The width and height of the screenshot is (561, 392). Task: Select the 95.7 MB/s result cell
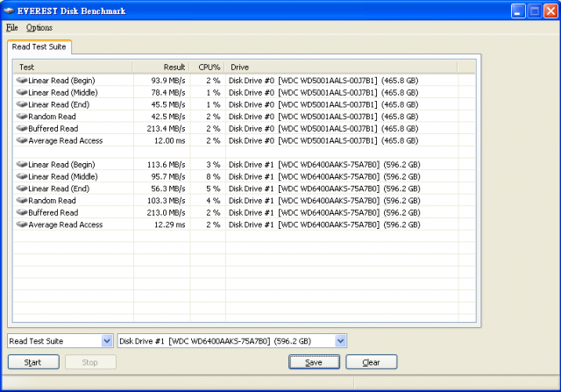point(168,177)
